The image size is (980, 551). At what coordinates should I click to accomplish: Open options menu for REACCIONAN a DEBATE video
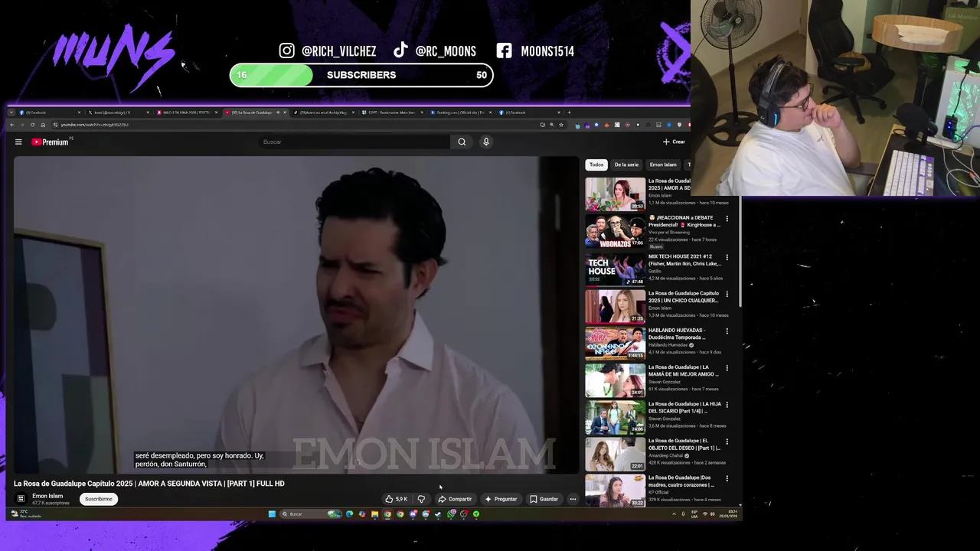(x=727, y=219)
